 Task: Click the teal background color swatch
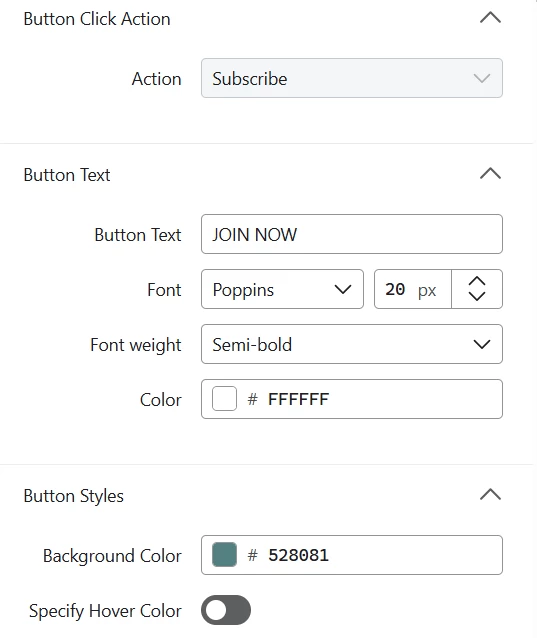point(224,555)
